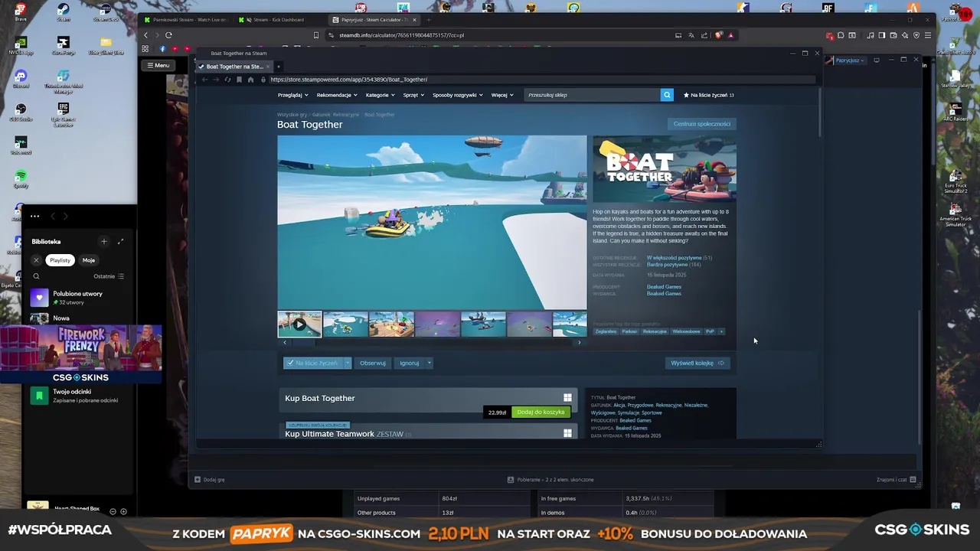Click Beaked Games producent link
The width and height of the screenshot is (980, 551).
[664, 287]
